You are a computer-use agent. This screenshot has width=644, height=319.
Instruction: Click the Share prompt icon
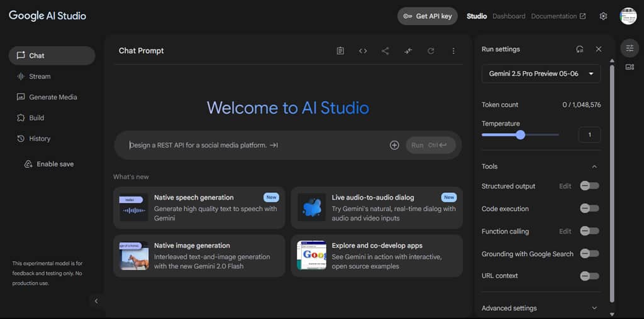point(386,51)
